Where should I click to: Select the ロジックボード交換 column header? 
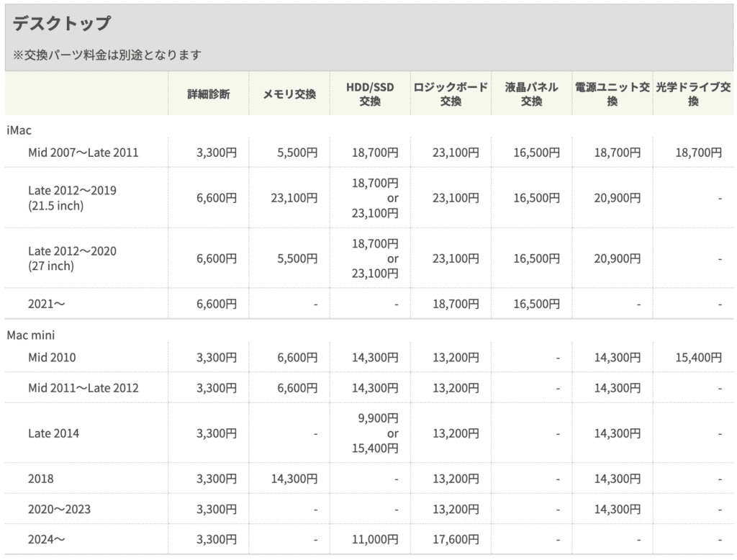[451, 94]
